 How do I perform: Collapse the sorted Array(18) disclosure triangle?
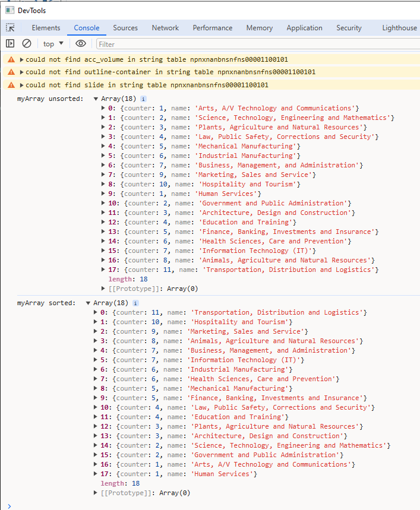89,303
